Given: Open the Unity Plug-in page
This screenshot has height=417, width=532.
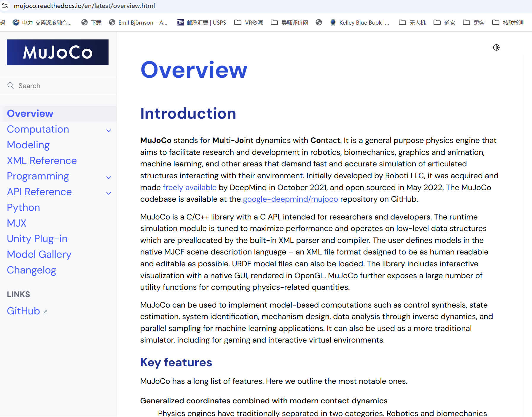Looking at the screenshot, I should (37, 239).
